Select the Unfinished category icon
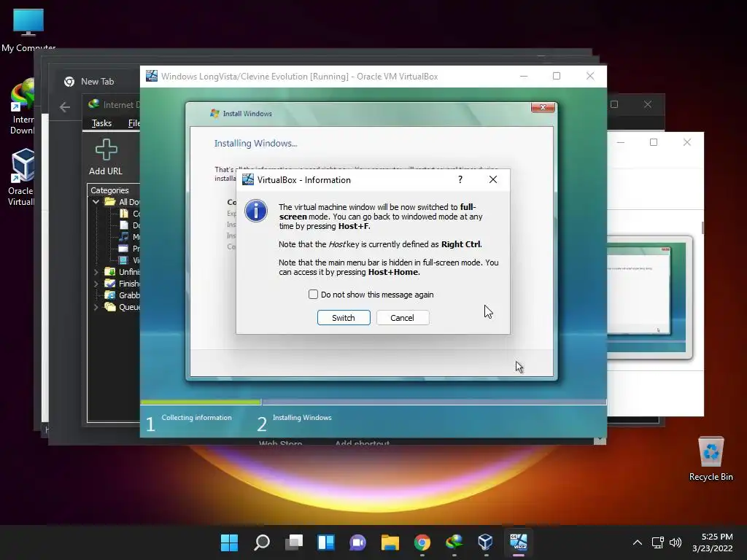Image resolution: width=747 pixels, height=560 pixels. tap(110, 272)
